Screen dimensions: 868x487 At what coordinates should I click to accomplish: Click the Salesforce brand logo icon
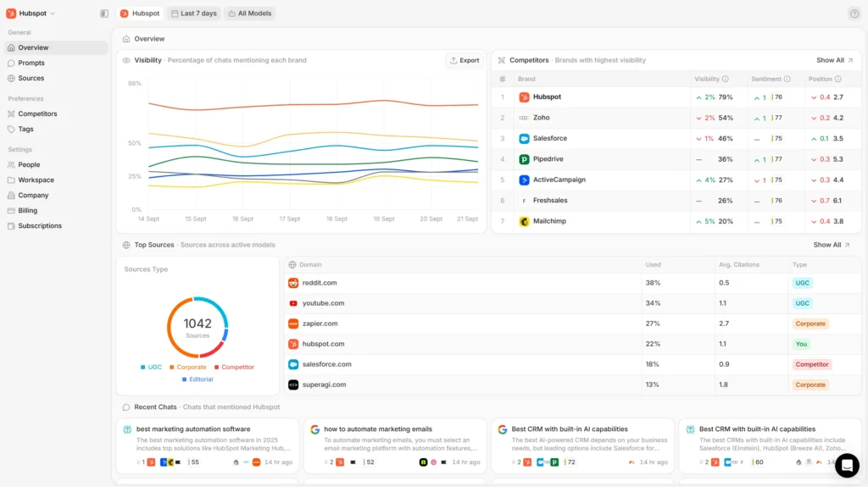(x=524, y=138)
